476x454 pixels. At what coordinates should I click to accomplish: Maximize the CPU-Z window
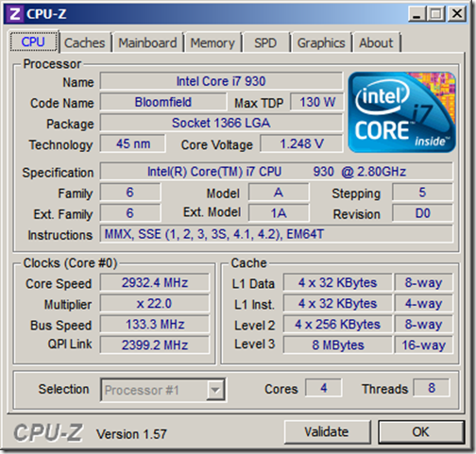[436, 14]
